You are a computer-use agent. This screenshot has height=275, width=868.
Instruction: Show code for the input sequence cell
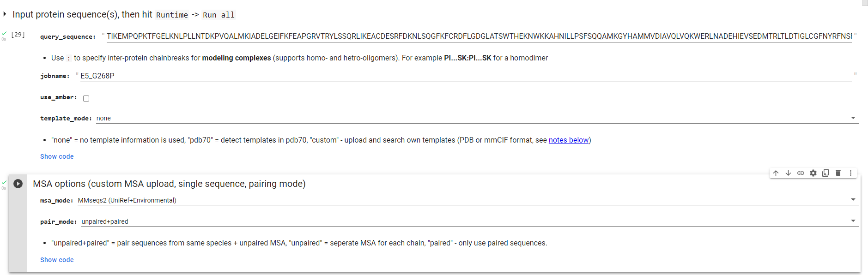pos(57,156)
